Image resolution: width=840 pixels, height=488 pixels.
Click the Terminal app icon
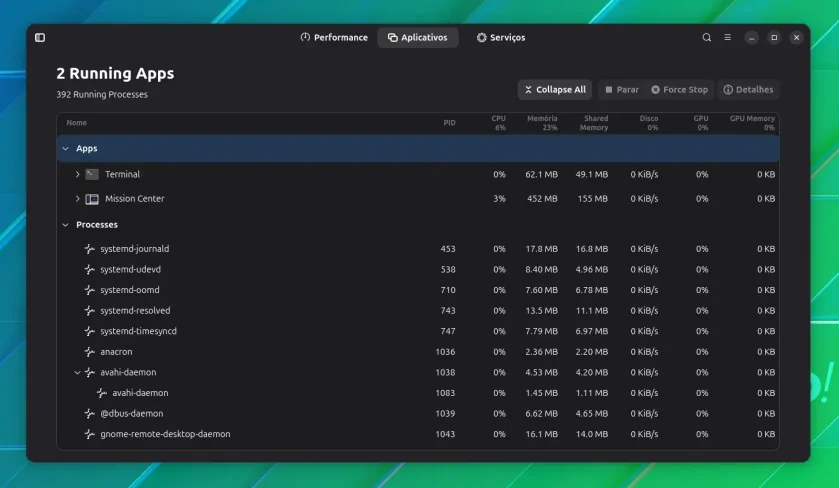92,174
